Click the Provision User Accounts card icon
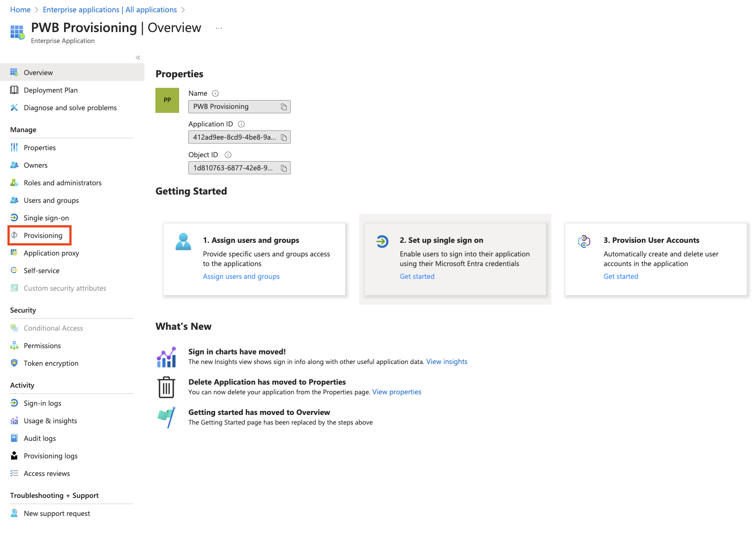The image size is (756, 537). [584, 241]
